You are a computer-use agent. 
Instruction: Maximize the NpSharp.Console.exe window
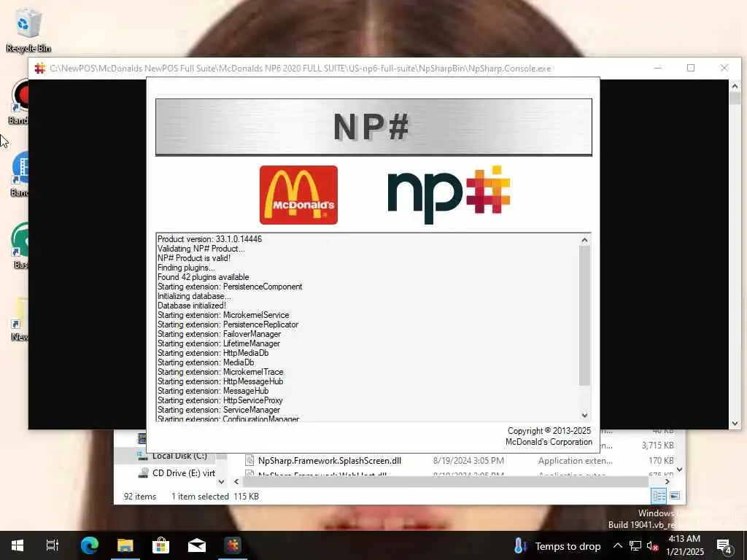point(691,68)
